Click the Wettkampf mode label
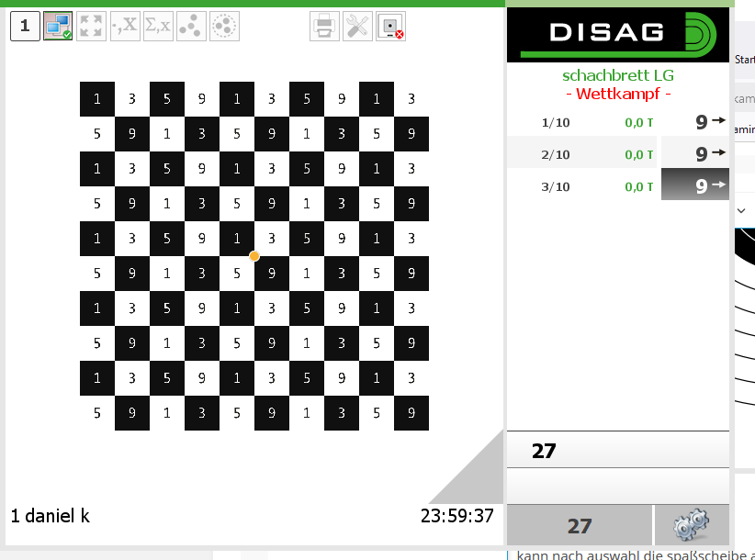Image resolution: width=755 pixels, height=560 pixels. [x=617, y=94]
